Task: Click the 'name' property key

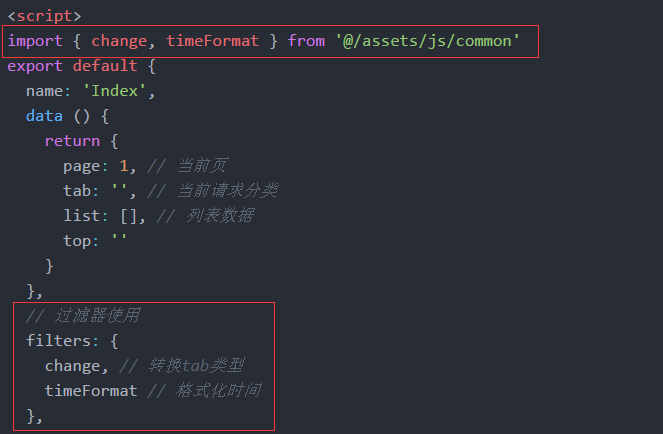Action: click(44, 91)
